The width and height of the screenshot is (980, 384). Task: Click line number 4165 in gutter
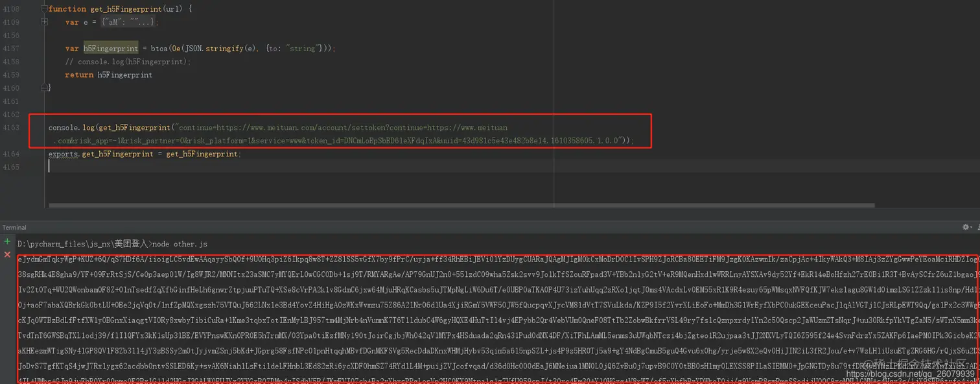pyautogui.click(x=11, y=167)
